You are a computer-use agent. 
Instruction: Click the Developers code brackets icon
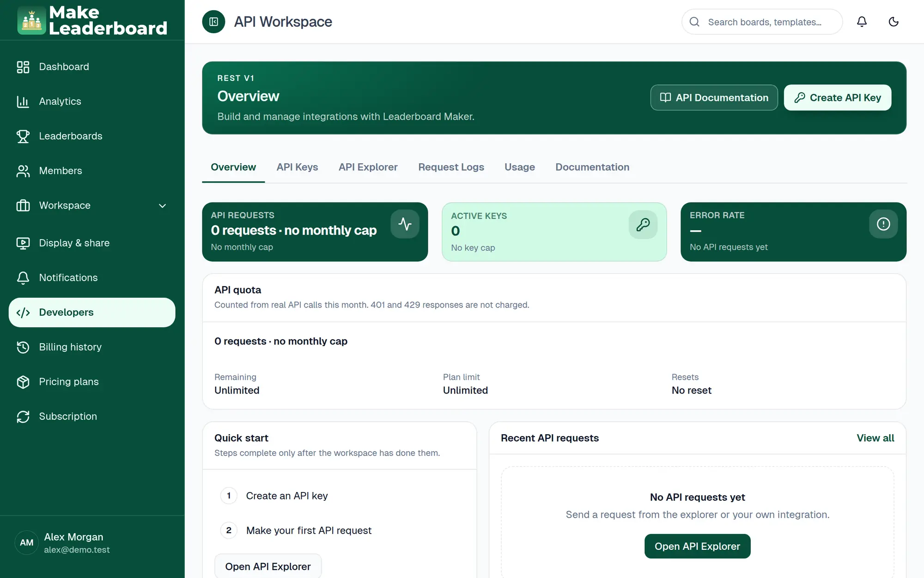click(x=23, y=313)
